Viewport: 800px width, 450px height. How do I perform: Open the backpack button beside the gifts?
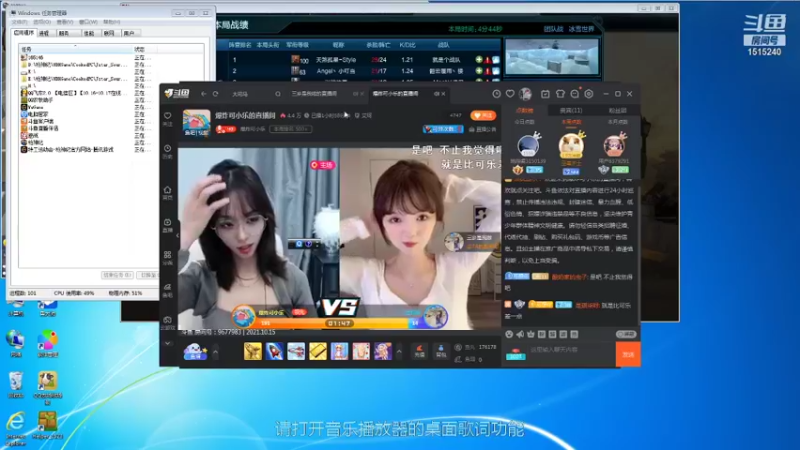click(441, 351)
